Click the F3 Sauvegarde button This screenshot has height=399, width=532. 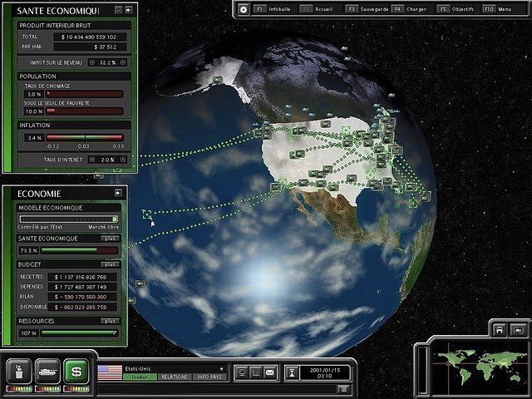pyautogui.click(x=367, y=9)
